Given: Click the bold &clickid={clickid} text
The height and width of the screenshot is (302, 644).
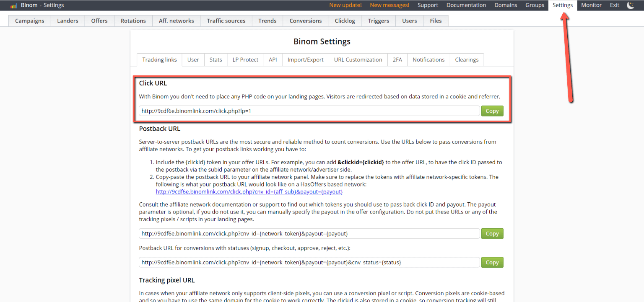Looking at the screenshot, I should (361, 162).
